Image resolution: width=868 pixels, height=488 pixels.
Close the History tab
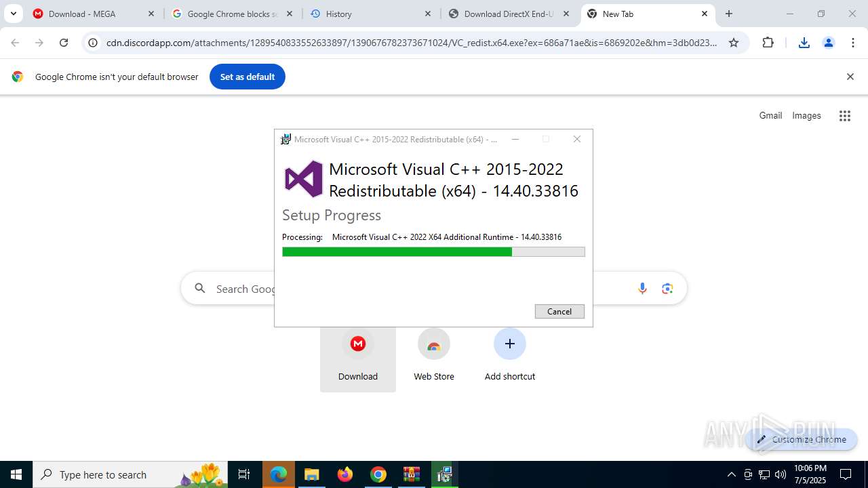(428, 14)
